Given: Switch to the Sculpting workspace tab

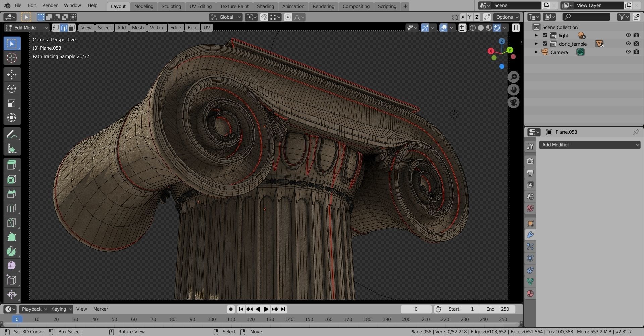Looking at the screenshot, I should 171,6.
